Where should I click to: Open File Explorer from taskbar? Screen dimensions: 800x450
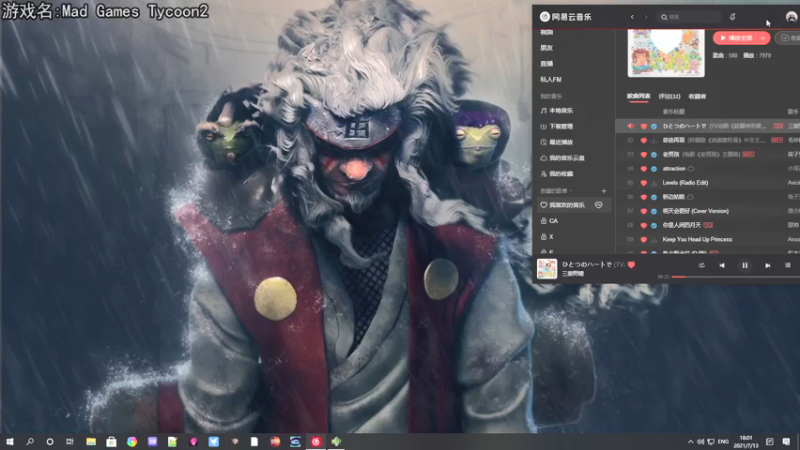click(91, 441)
